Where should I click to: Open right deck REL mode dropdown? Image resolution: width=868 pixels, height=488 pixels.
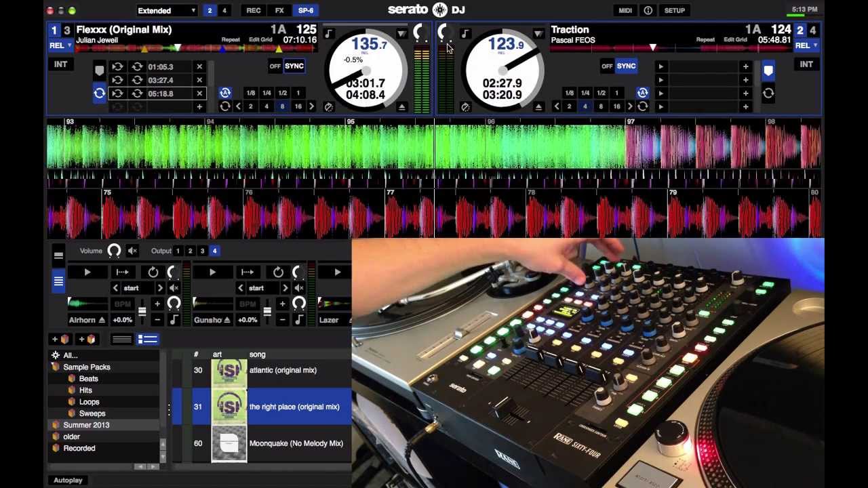(x=807, y=45)
